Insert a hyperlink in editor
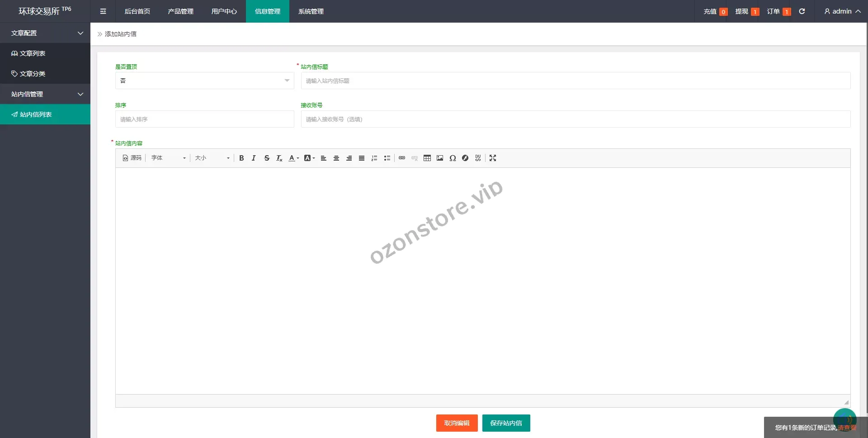 (x=402, y=158)
